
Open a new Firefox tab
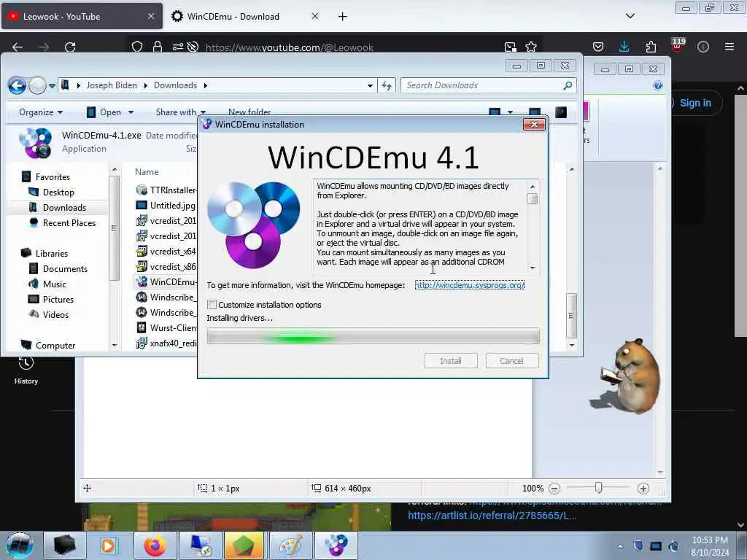tap(342, 17)
